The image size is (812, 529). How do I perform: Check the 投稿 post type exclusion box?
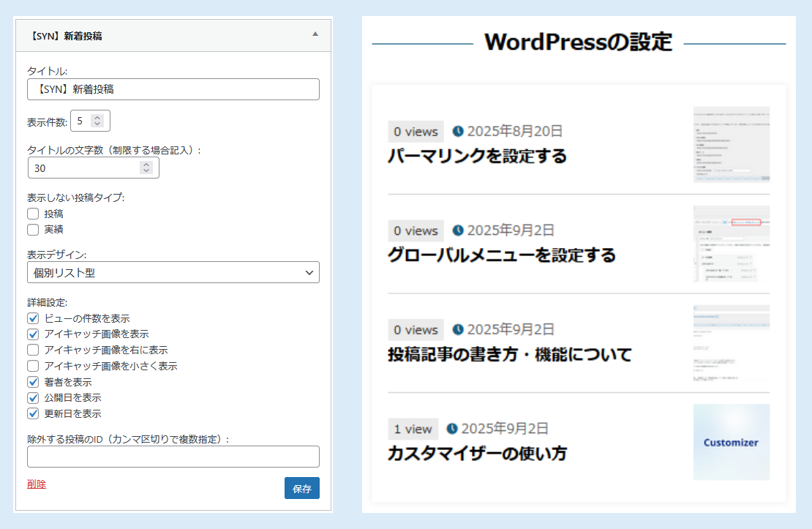[33, 213]
